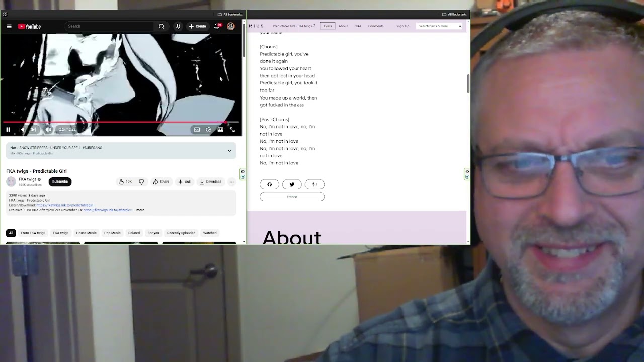The image size is (644, 362).
Task: Open fkatwigs.lnk.to/predictablegirl link
Action: point(64,205)
